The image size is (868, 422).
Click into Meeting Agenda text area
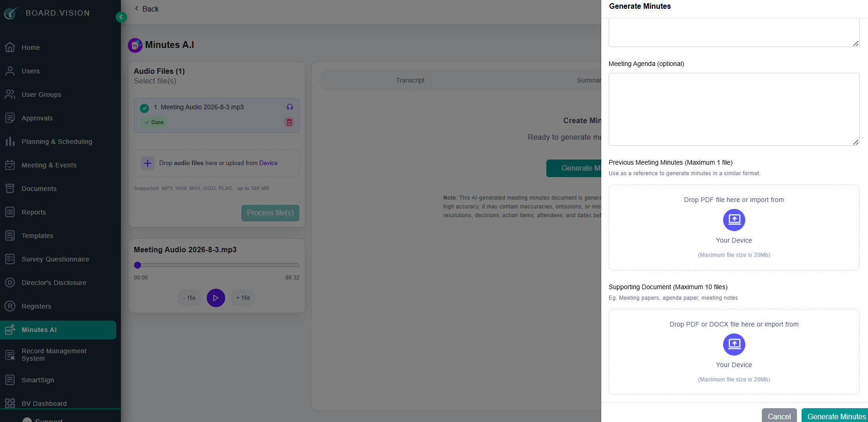click(734, 109)
